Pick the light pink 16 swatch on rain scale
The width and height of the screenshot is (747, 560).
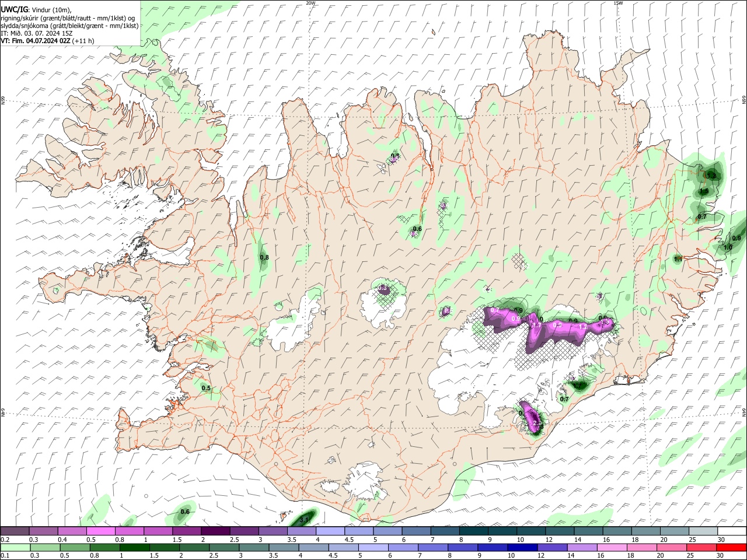[x=612, y=547]
